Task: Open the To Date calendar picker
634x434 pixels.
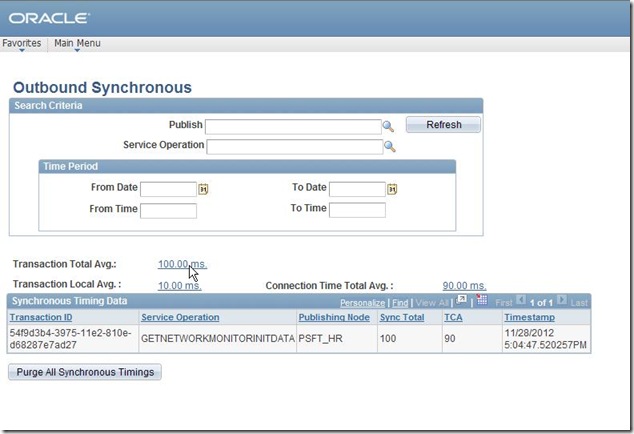Action: click(392, 189)
